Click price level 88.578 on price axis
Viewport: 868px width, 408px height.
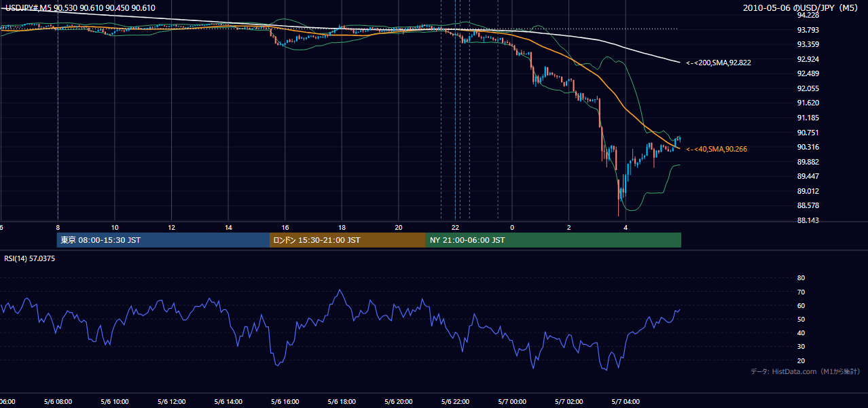click(x=808, y=206)
